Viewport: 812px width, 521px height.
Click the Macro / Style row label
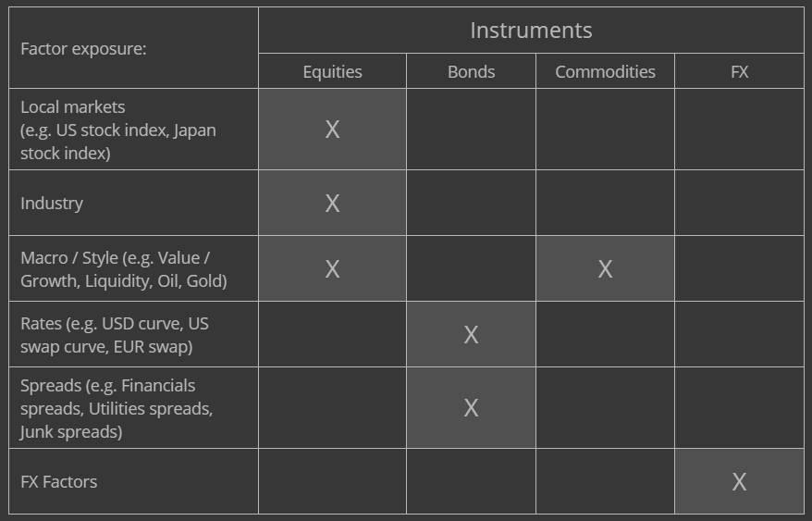[x=123, y=268]
